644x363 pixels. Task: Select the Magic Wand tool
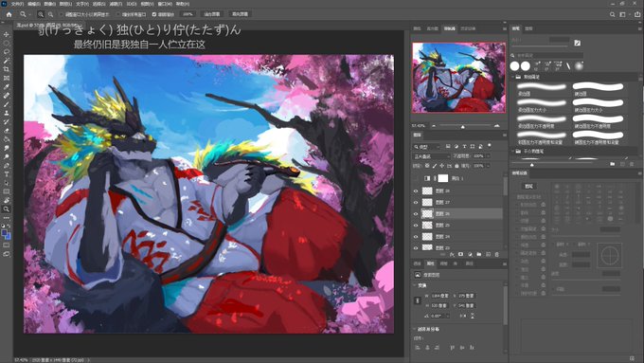(x=7, y=61)
